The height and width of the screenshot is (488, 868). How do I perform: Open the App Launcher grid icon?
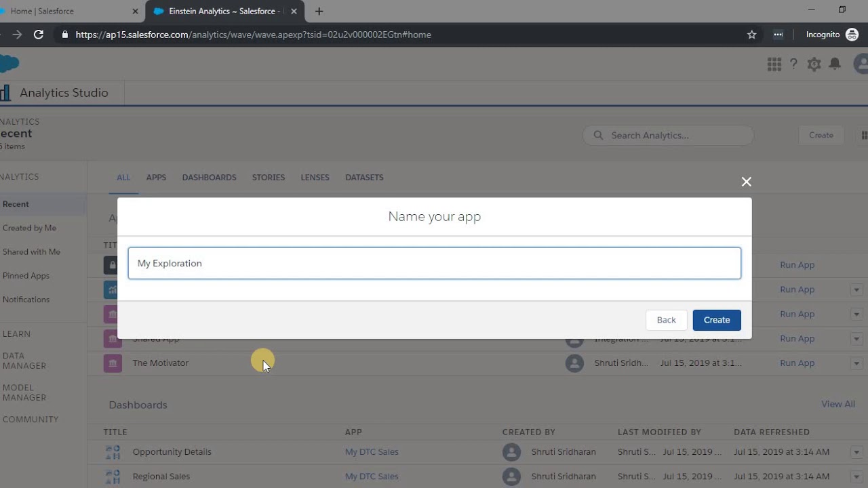pos(774,64)
